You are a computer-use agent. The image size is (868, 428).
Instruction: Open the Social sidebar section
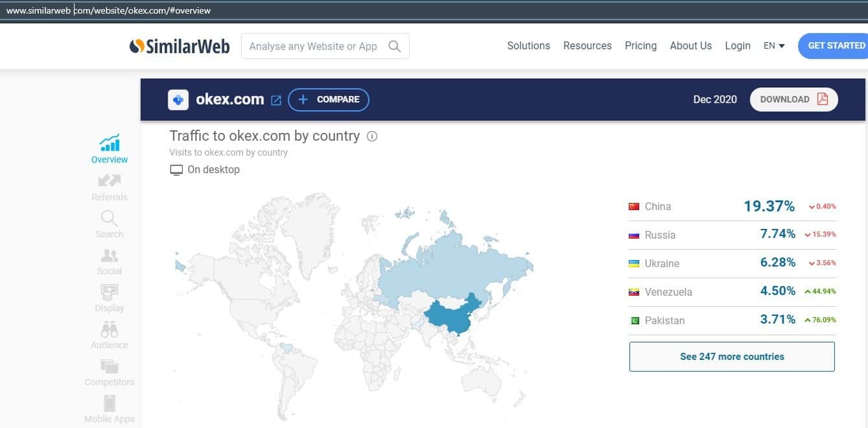tap(110, 261)
